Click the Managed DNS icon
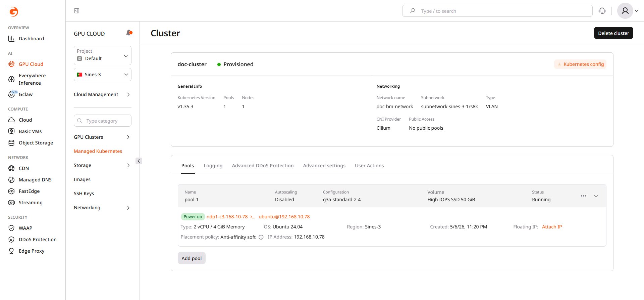 (x=11, y=180)
